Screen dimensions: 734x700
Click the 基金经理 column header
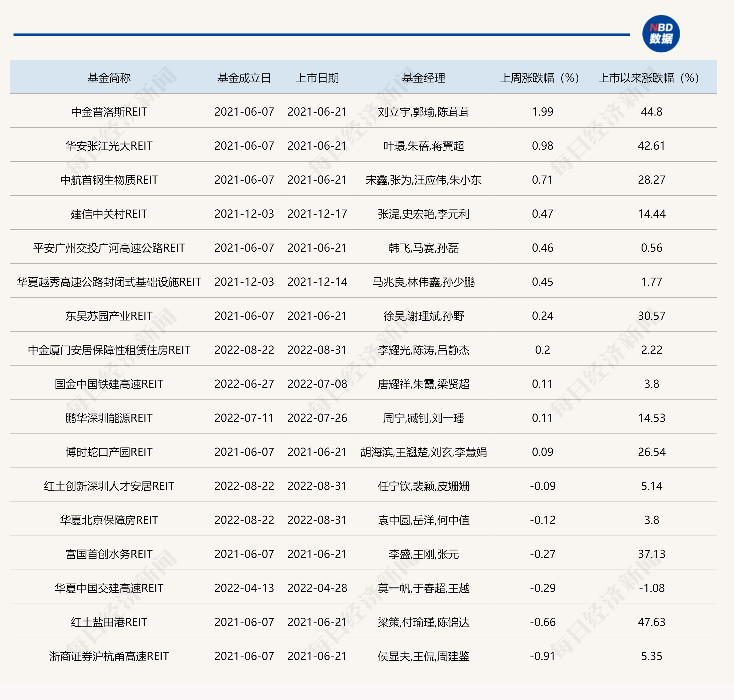click(x=424, y=78)
